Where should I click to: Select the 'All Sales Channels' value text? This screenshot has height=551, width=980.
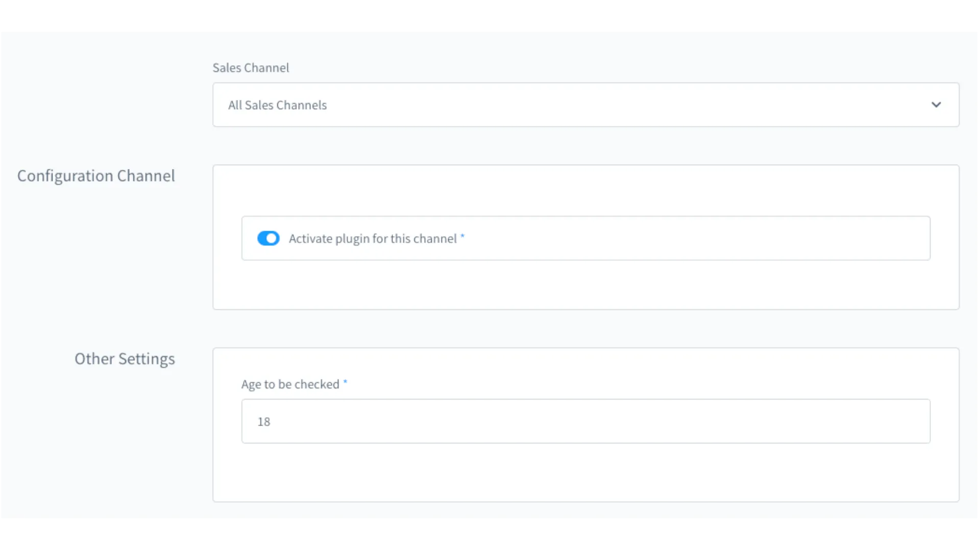(277, 105)
